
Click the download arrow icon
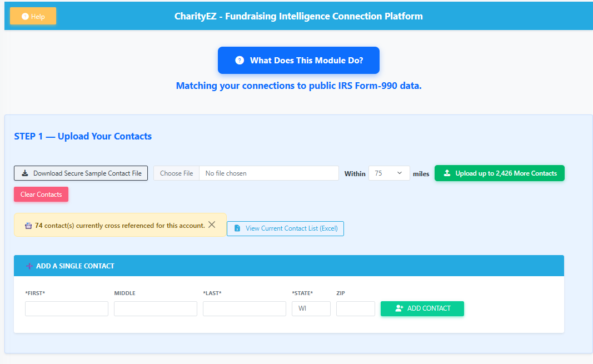(x=25, y=173)
